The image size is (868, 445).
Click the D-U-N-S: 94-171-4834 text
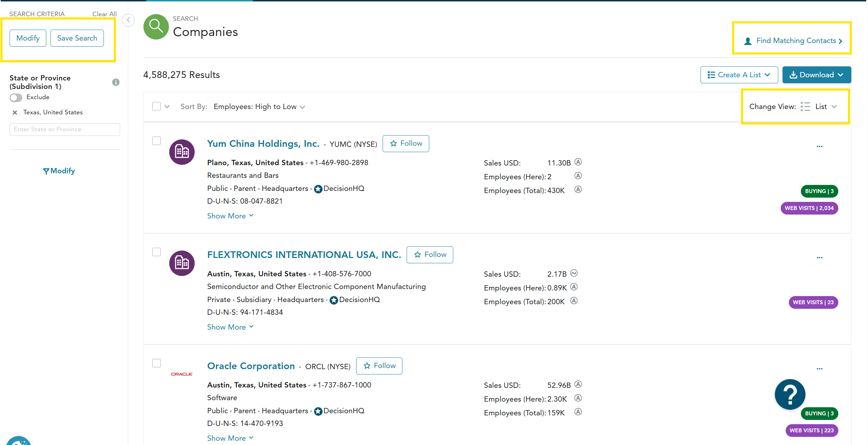tap(245, 312)
